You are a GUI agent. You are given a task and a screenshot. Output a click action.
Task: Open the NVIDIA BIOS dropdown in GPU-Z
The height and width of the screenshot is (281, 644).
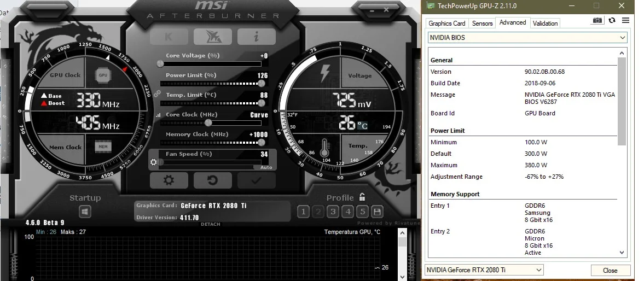point(527,37)
